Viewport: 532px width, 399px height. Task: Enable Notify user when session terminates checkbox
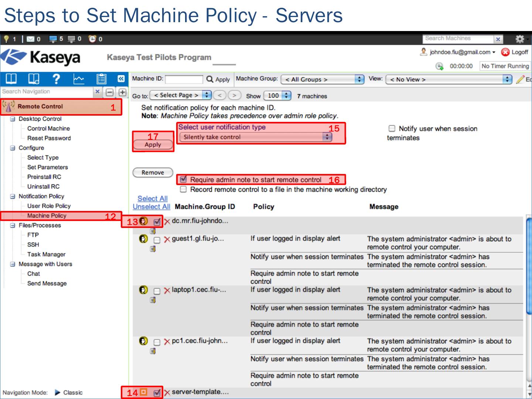(392, 129)
